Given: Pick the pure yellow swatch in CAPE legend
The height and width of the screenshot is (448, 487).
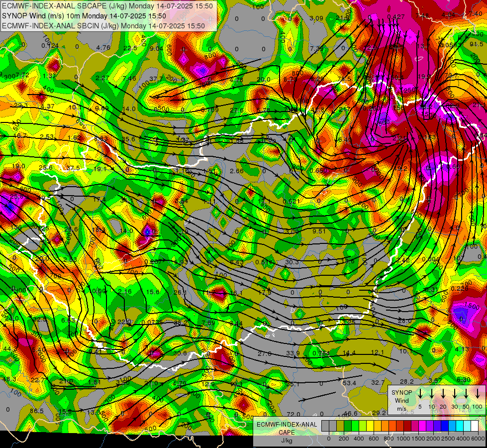Looking at the screenshot, I should tap(370, 426).
